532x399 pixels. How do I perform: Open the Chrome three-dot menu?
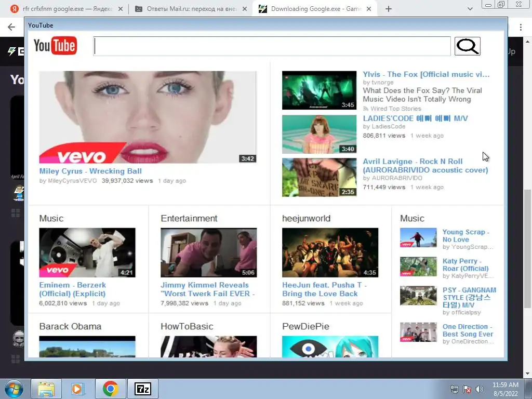pos(521,27)
